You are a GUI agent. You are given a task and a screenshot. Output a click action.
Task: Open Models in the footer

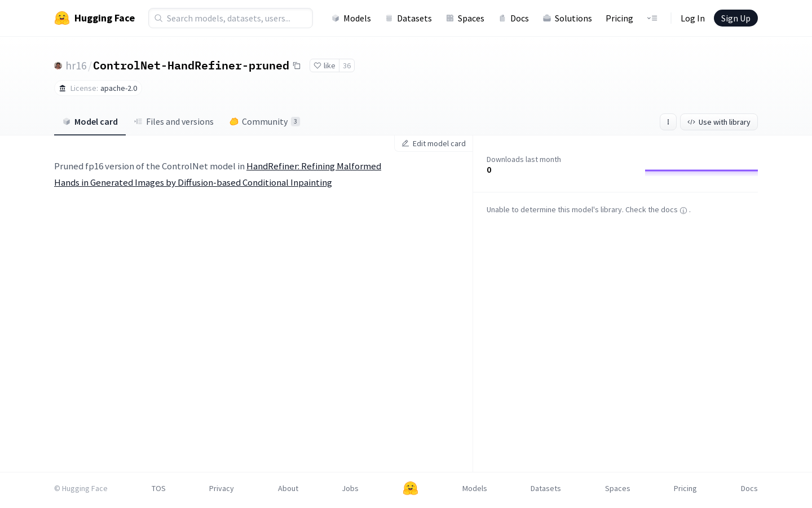(x=474, y=488)
